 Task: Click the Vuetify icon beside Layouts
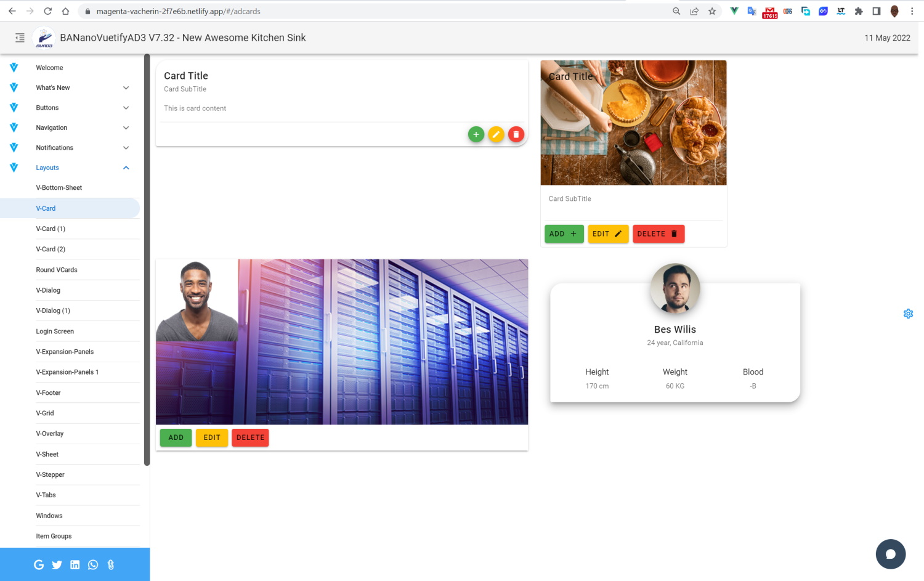click(x=14, y=168)
